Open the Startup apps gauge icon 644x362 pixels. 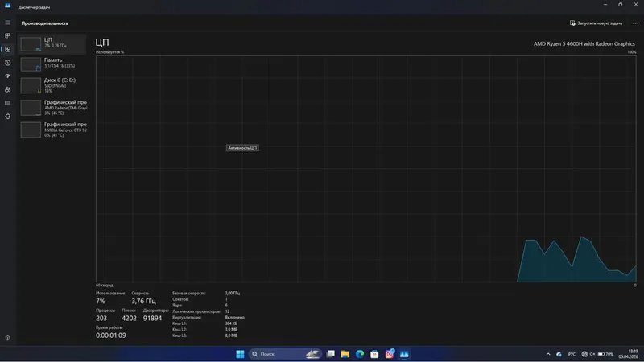tap(7, 76)
